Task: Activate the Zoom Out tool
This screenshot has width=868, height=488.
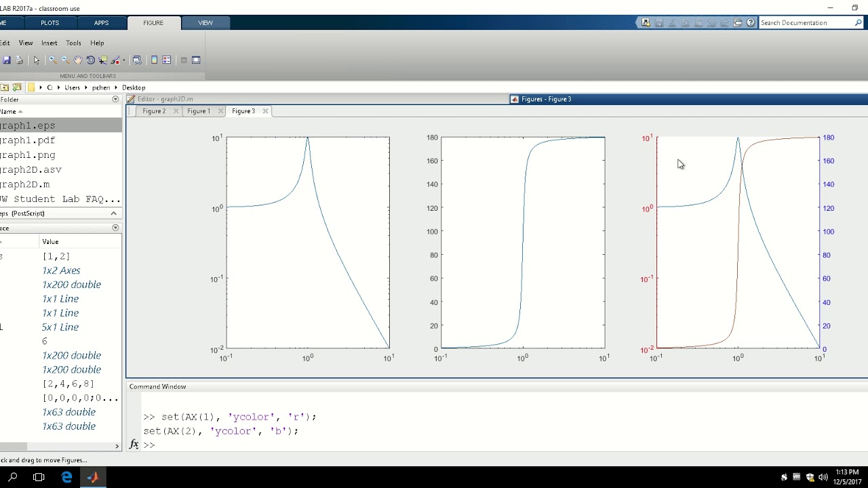Action: click(x=65, y=60)
